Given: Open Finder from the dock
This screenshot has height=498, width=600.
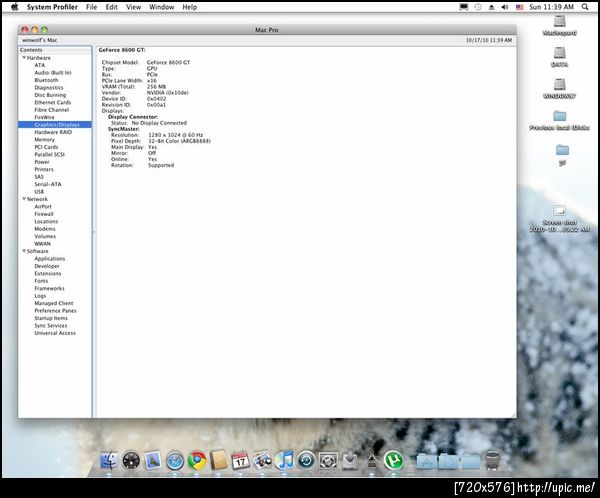Looking at the screenshot, I should pyautogui.click(x=109, y=460).
